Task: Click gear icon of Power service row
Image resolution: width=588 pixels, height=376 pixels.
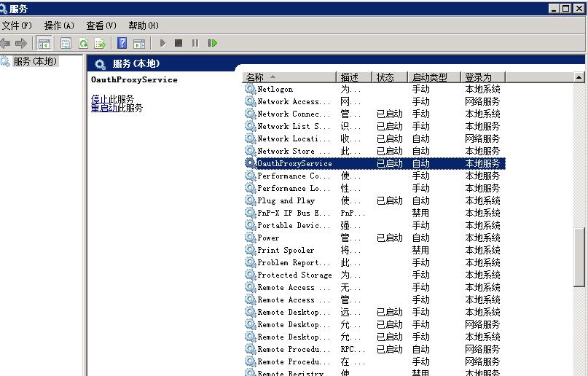Action: 250,238
